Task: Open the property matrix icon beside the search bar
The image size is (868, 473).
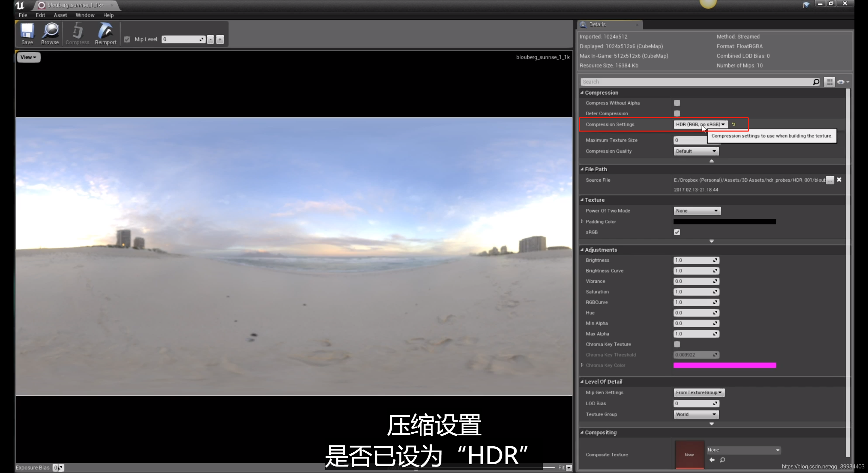Action: pos(829,82)
